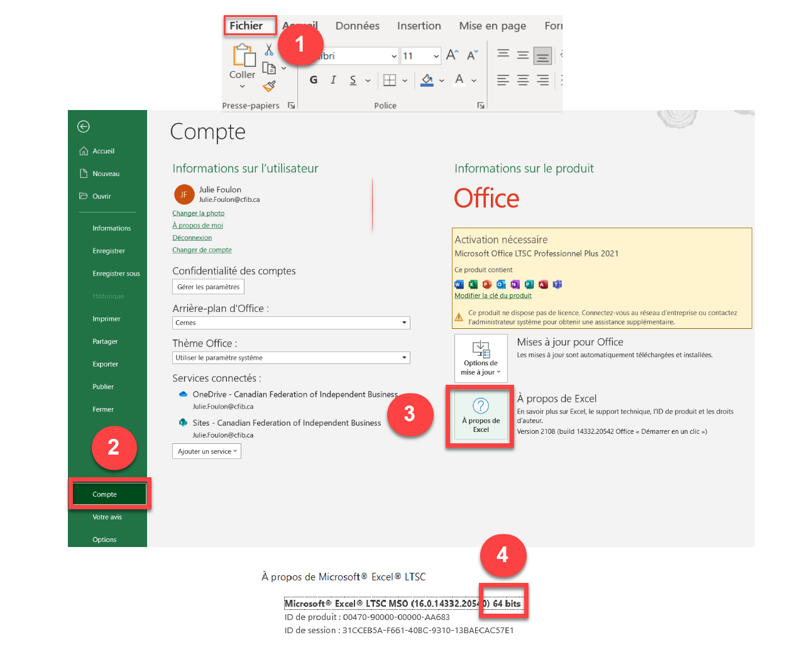
Task: Click Changer de compte link
Action: click(x=202, y=250)
